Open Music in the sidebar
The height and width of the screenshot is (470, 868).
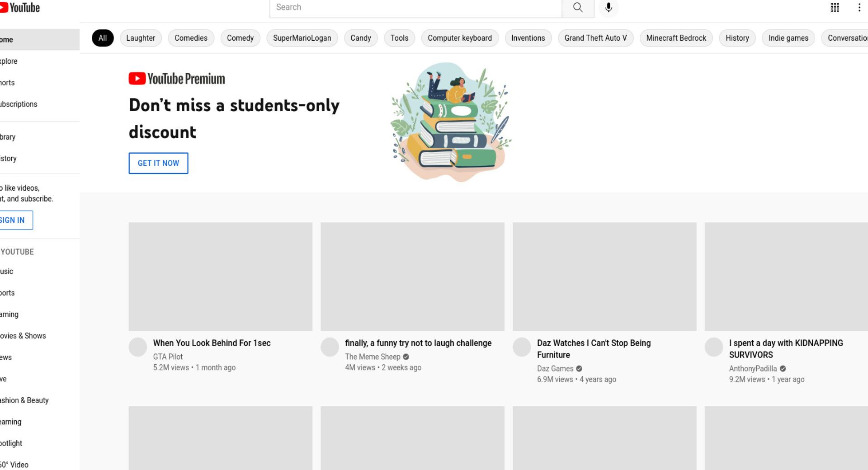click(x=40, y=271)
